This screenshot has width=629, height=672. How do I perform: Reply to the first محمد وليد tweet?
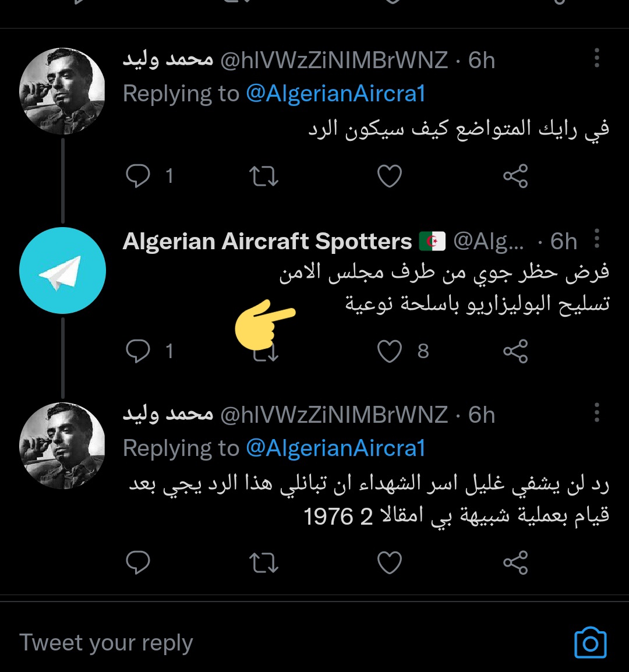[x=138, y=176]
